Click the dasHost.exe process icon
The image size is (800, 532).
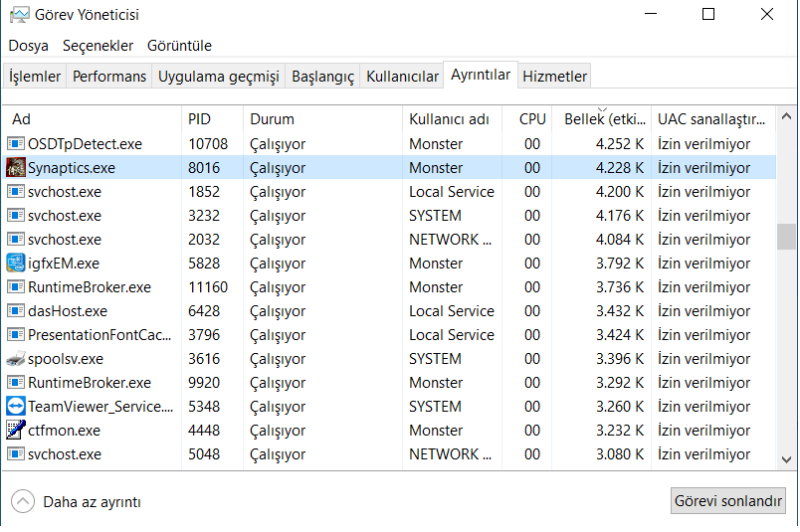(16, 311)
